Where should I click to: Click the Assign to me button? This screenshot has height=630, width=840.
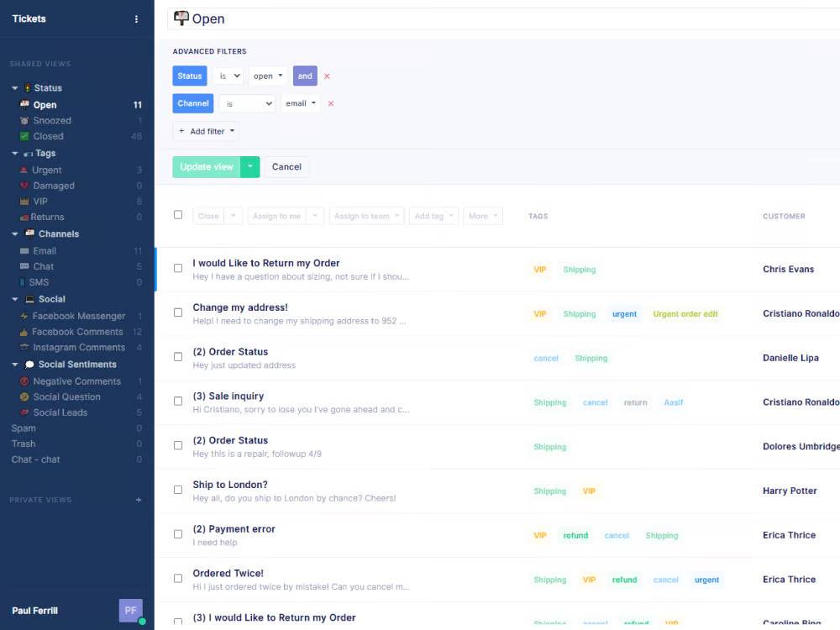point(276,216)
